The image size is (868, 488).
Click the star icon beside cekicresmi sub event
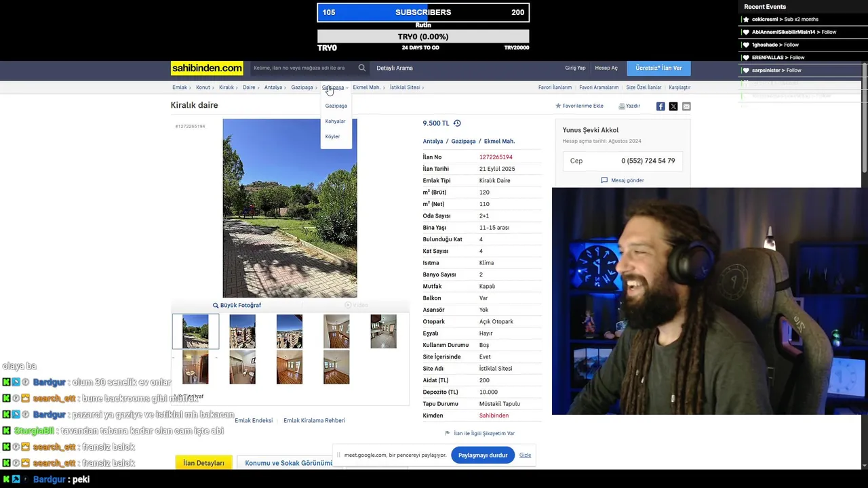746,19
